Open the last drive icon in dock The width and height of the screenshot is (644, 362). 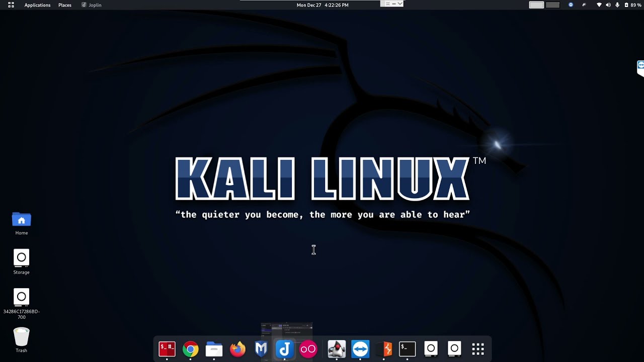(454, 348)
